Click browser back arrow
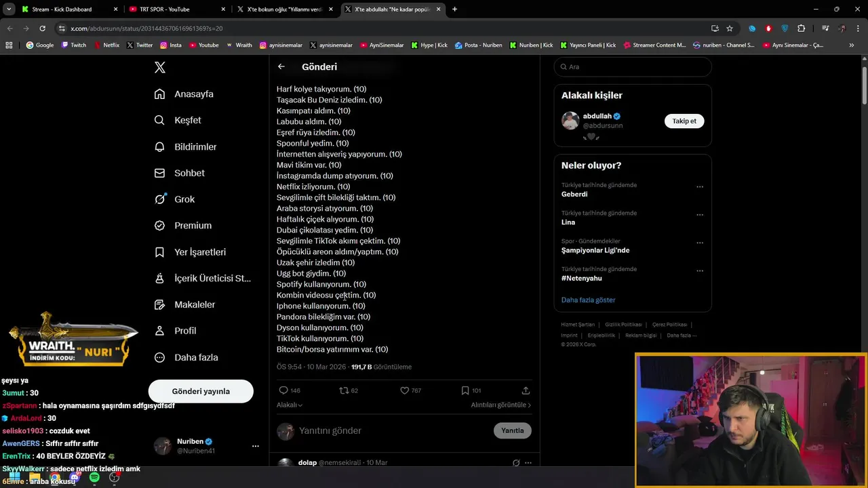868x488 pixels. [x=9, y=28]
